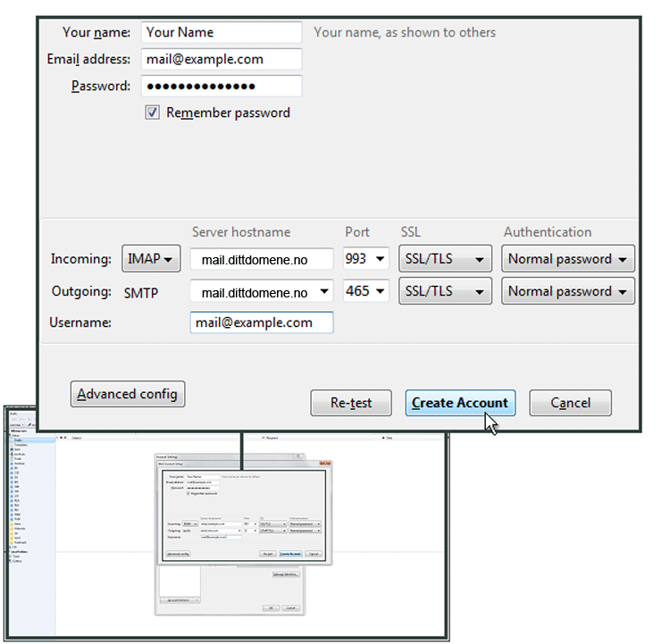Click the Create Account button
The height and width of the screenshot is (644, 670).
tap(459, 403)
